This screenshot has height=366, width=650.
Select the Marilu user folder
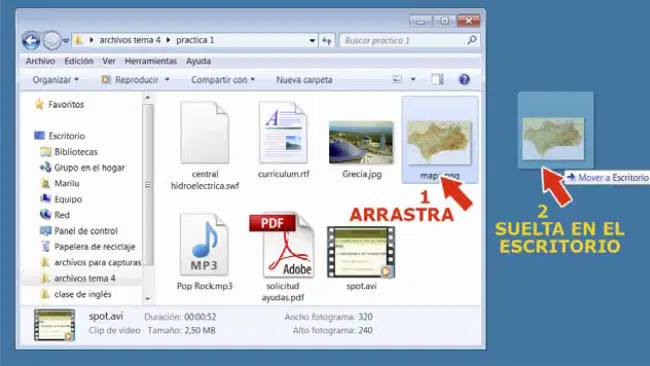[60, 183]
